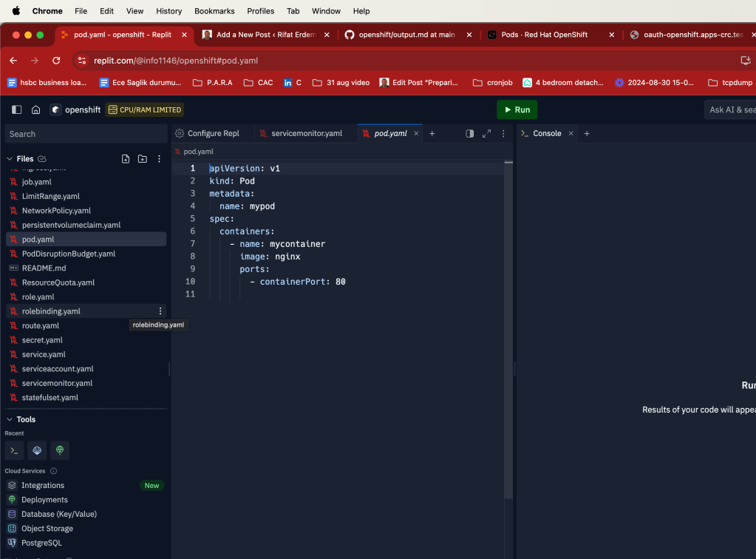Open Chrome Bookmarks menu
Viewport: 756px width, 559px height.
tap(214, 11)
